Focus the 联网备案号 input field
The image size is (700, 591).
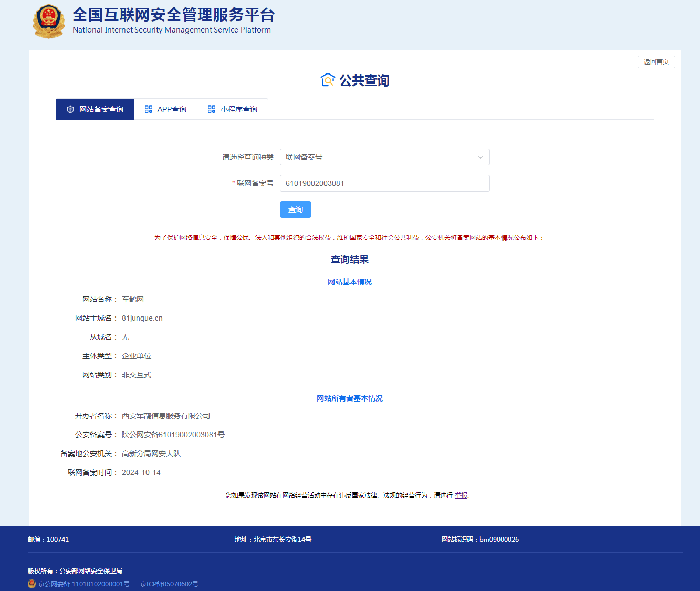tap(384, 183)
